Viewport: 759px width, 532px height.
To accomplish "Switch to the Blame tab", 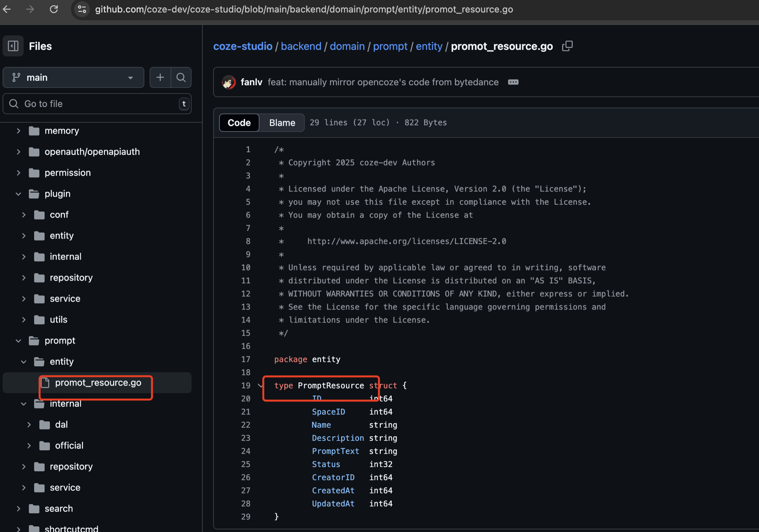I will coord(282,123).
